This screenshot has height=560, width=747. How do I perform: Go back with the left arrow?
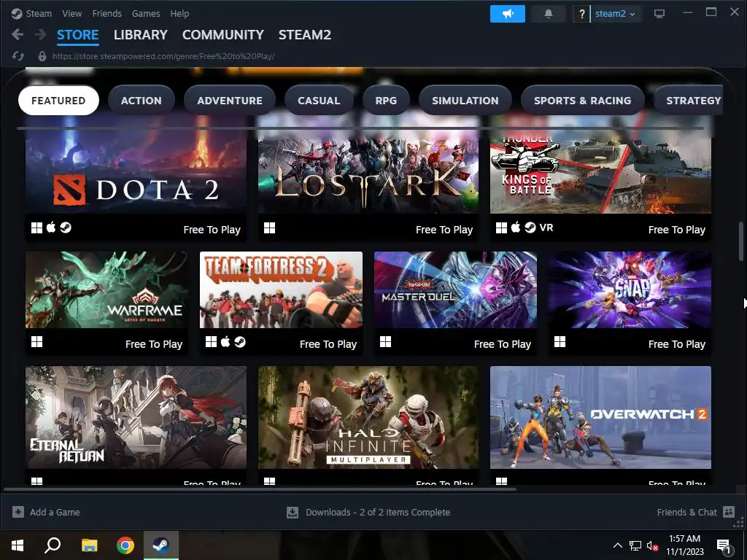tap(18, 34)
